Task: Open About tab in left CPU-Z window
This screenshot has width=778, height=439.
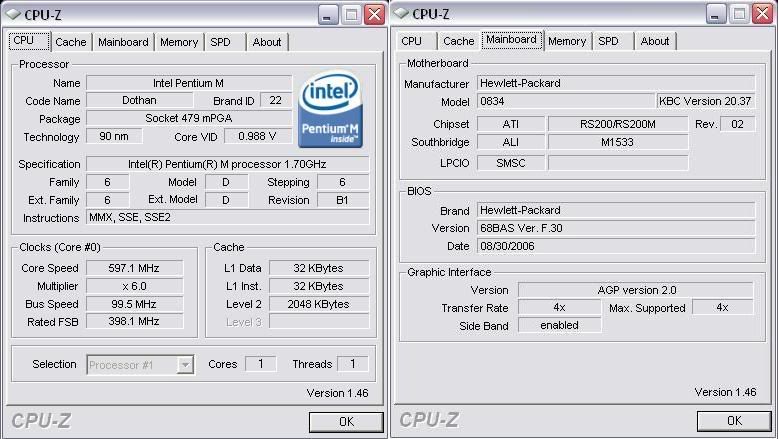Action: [267, 42]
